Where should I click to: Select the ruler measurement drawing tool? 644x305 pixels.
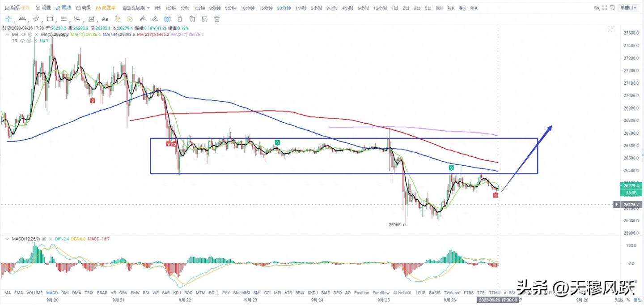[23, 19]
